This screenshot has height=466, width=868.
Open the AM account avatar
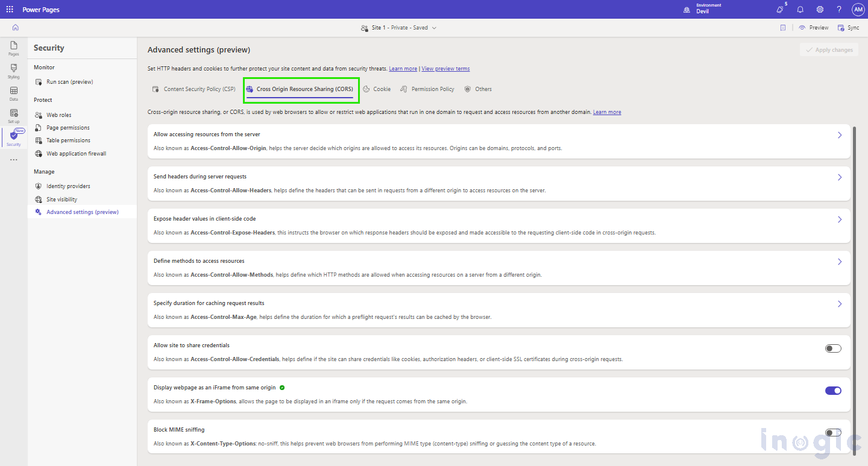pyautogui.click(x=858, y=10)
